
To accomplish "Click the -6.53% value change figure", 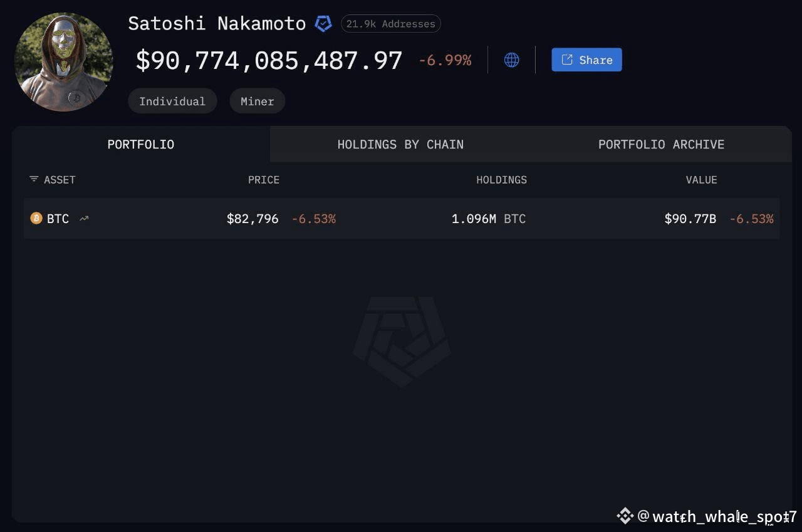I will click(752, 219).
